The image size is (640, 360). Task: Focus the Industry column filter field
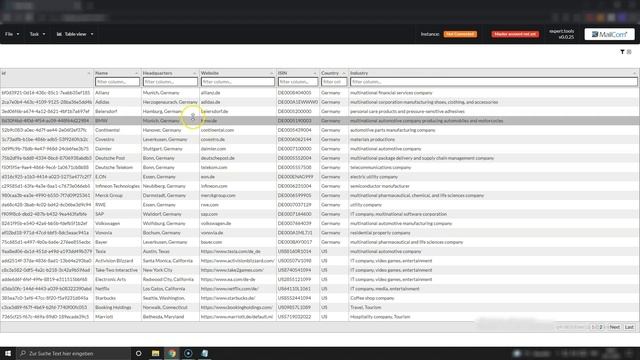pos(493,82)
